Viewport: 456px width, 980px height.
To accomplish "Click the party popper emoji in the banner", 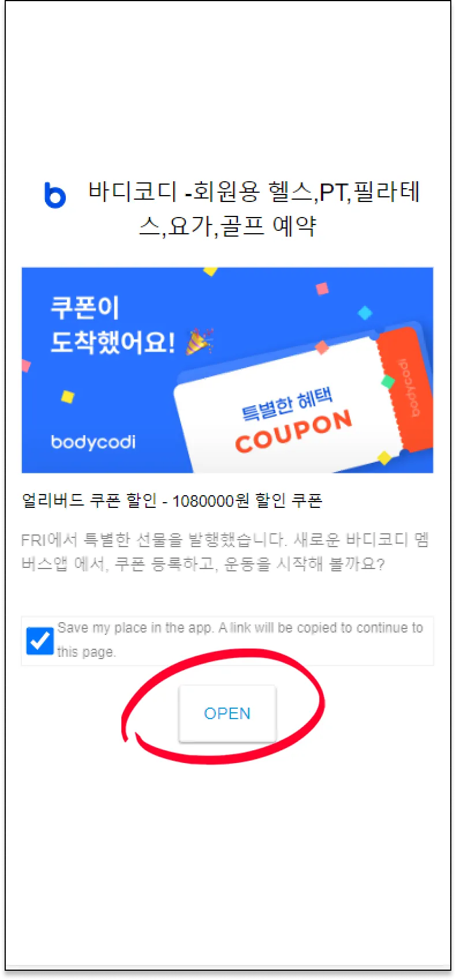I will coord(199,341).
